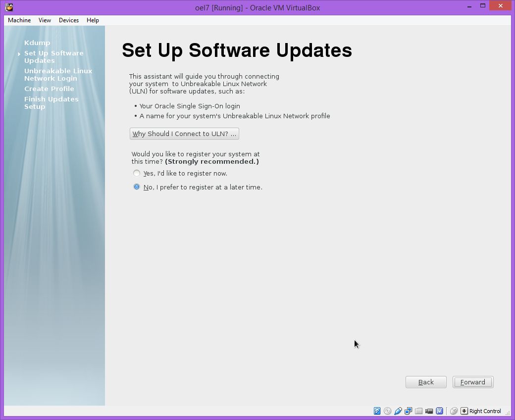The width and height of the screenshot is (515, 420).
Task: Click 'Set Up Software Updates' sidebar step
Action: [53, 57]
